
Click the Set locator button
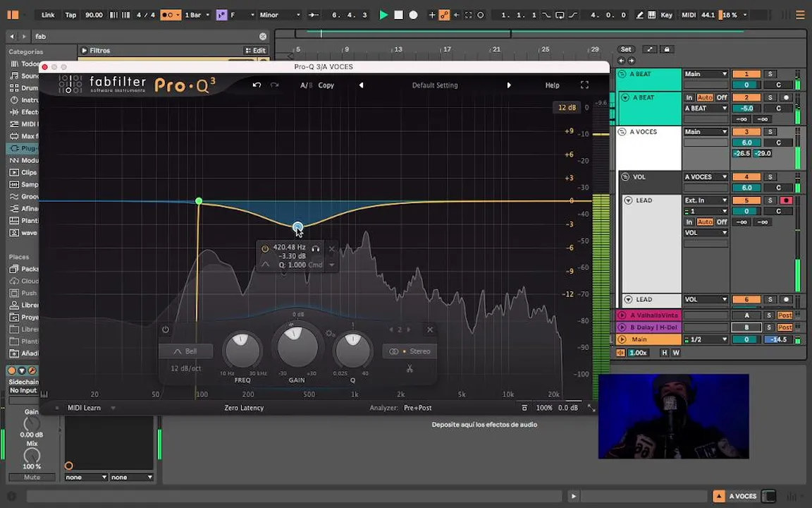626,49
